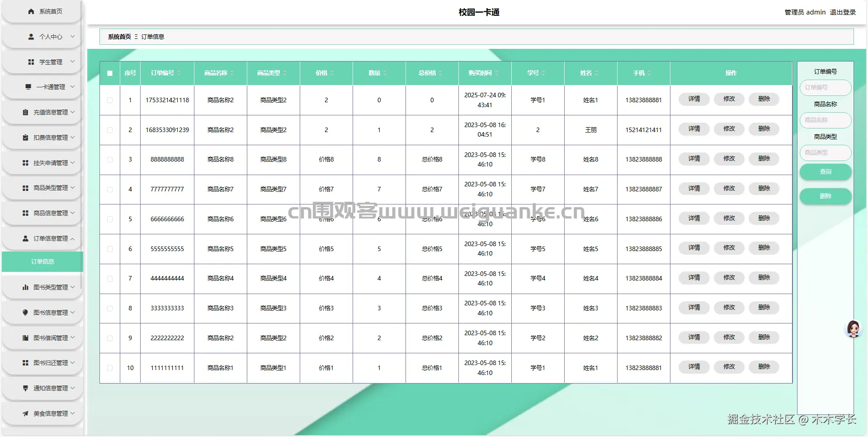Screen dimensions: 868x437
Task: Expand the 个人中心 sidebar menu
Action: 42,37
